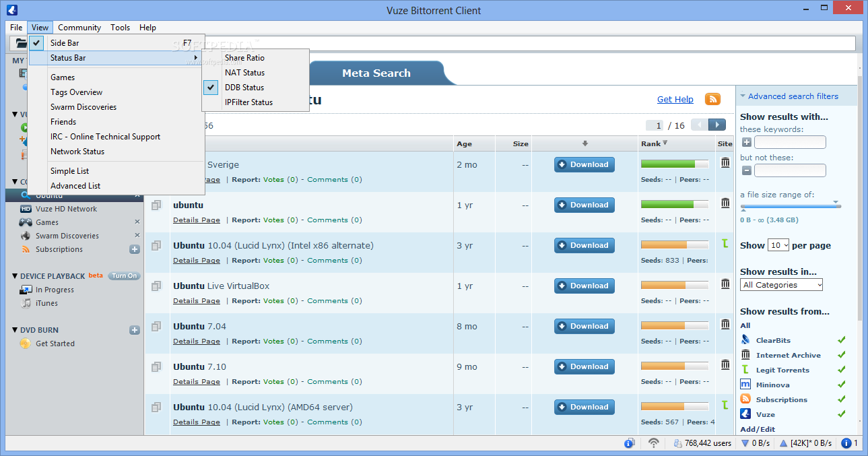Open the Tools menu
868x456 pixels.
(121, 28)
